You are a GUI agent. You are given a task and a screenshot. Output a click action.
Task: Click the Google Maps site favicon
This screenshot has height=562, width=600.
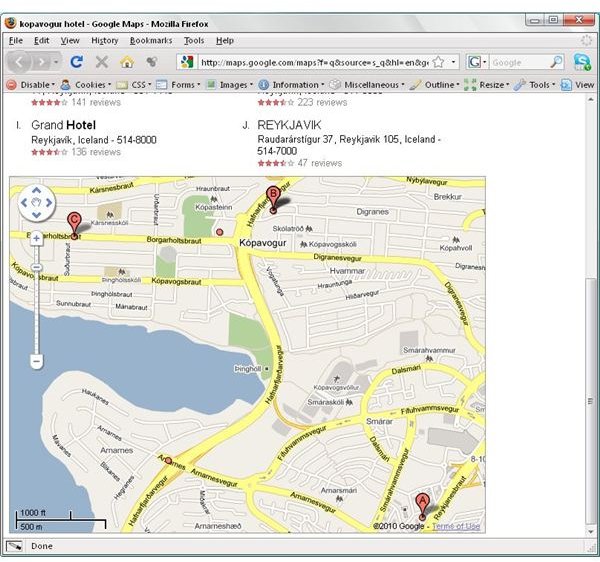tap(187, 62)
